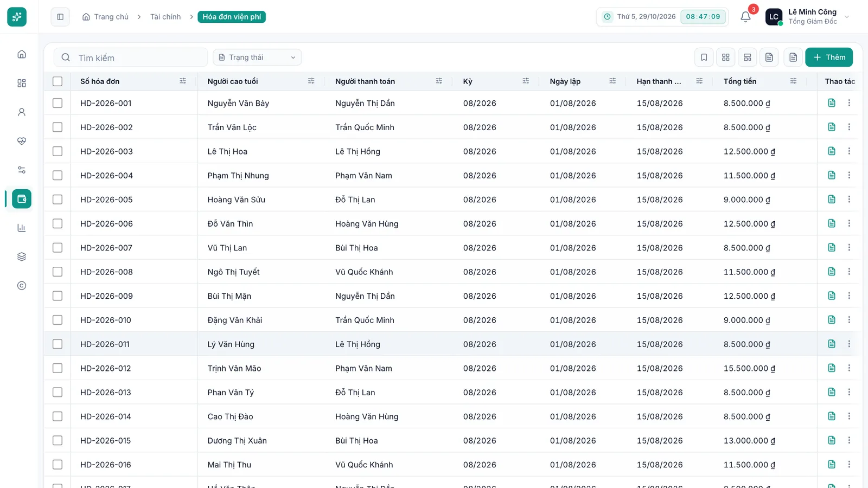Viewport: 868px width, 488px height.
Task: Toggle the select-all header checkbox
Action: click(x=58, y=81)
